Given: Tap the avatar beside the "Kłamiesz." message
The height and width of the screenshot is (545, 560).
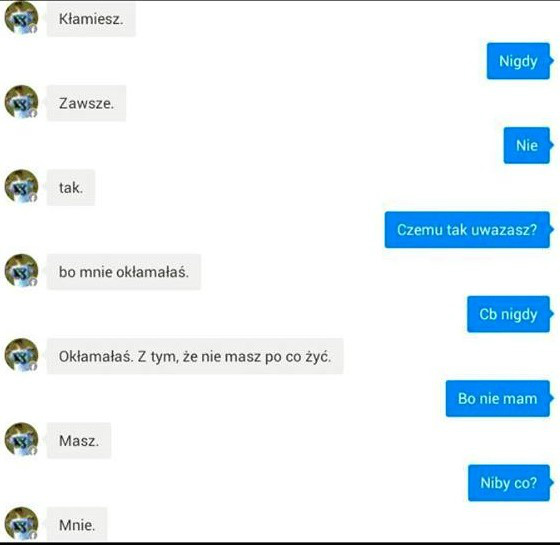Looking at the screenshot, I should tap(21, 18).
